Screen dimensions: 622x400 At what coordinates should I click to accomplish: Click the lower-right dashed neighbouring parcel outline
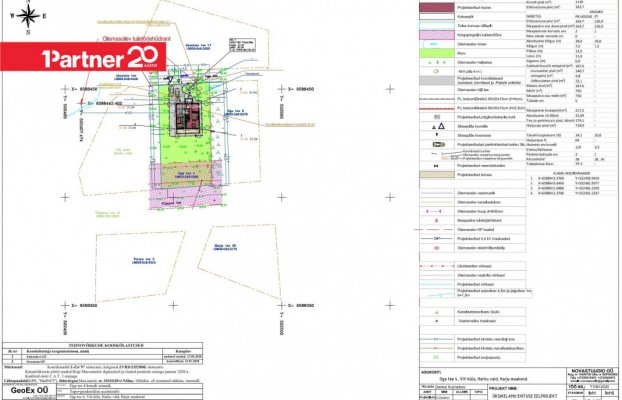tap(239, 260)
